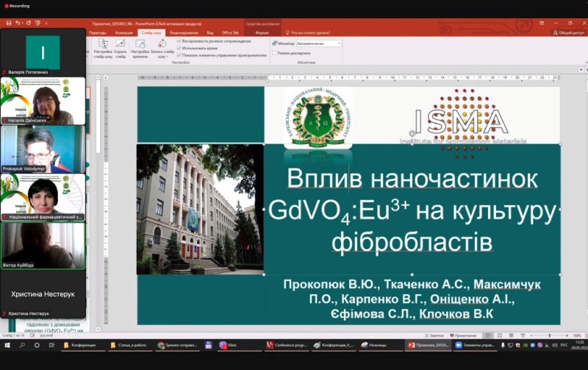Screen dimensions: 588x370
Task: Switch to the Переходы ribbon tab
Action: pos(98,33)
